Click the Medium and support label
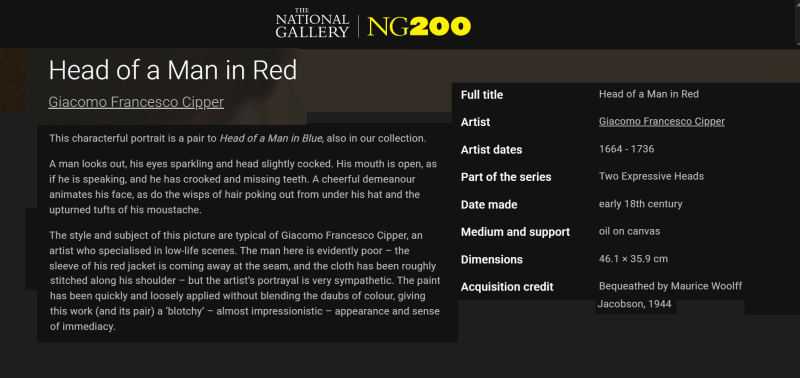The image size is (800, 378). pos(515,232)
